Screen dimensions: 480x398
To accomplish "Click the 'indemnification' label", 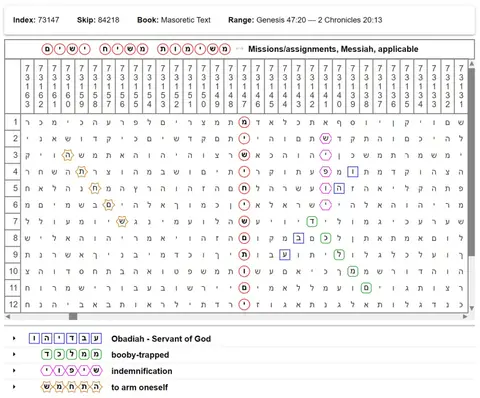I will (142, 371).
